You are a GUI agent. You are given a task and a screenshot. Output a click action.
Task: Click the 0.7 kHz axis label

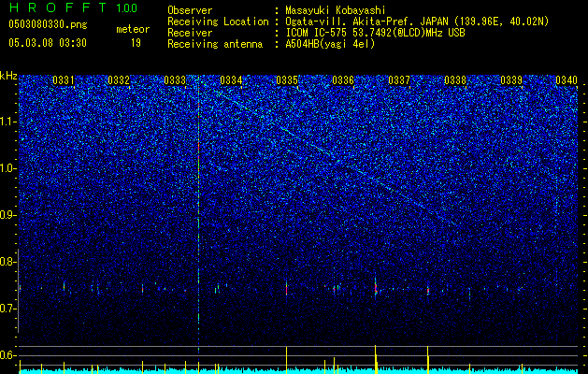point(8,309)
